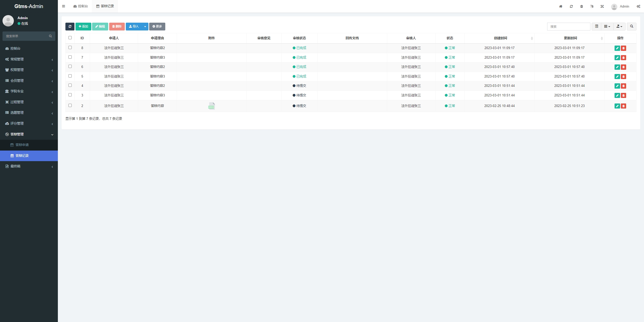Screen dimensions: 644x322
Task: Expand 评分管理 sidebar menu
Action: 29,123
